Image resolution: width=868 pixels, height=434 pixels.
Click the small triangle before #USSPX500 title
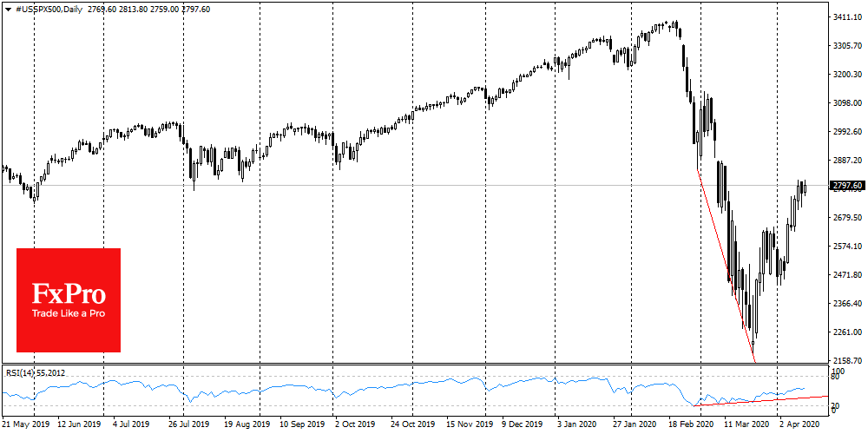coord(6,9)
